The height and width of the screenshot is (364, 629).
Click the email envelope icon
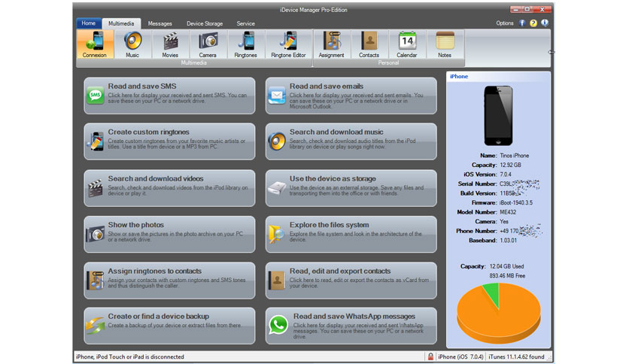(277, 96)
